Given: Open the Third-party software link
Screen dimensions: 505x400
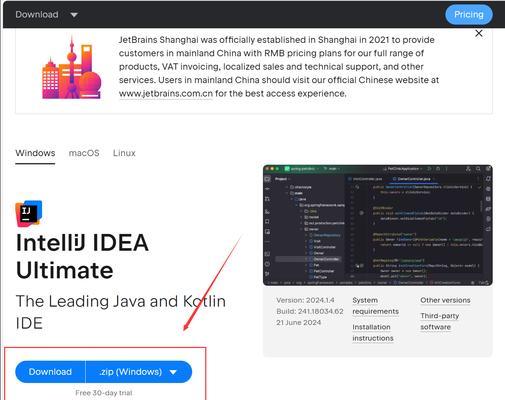Looking at the screenshot, I should click(439, 321).
